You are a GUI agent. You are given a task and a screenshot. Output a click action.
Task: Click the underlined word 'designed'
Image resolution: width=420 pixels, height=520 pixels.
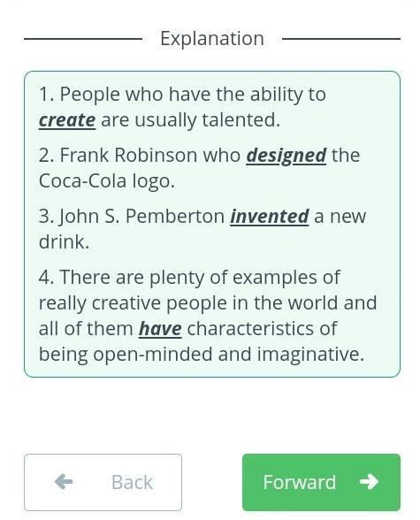coord(286,156)
